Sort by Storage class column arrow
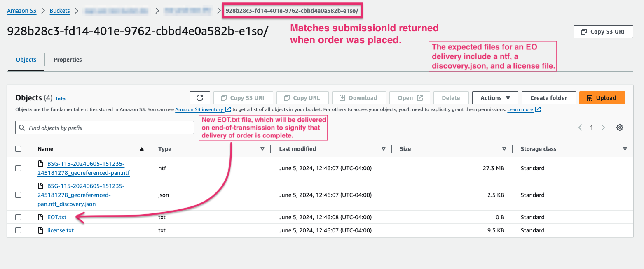Screen dimensions: 644x269 (x=625, y=149)
